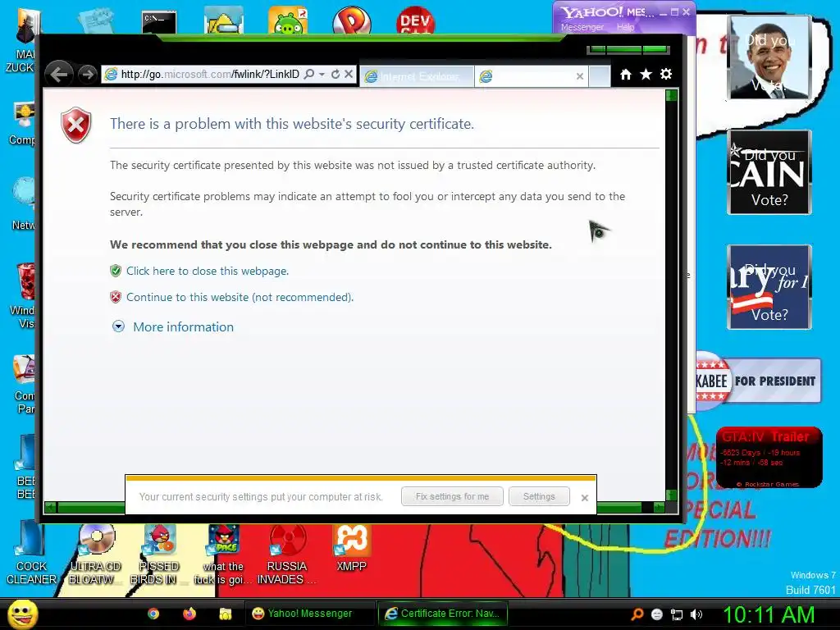Go forward with the browser Forward arrow
The width and height of the screenshot is (840, 630).
[x=87, y=74]
